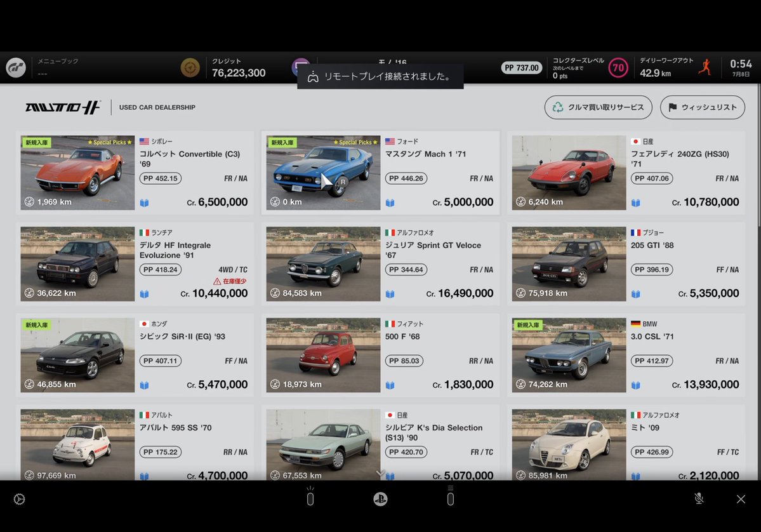Click the Gran Turismo GT logo icon

coord(16,68)
